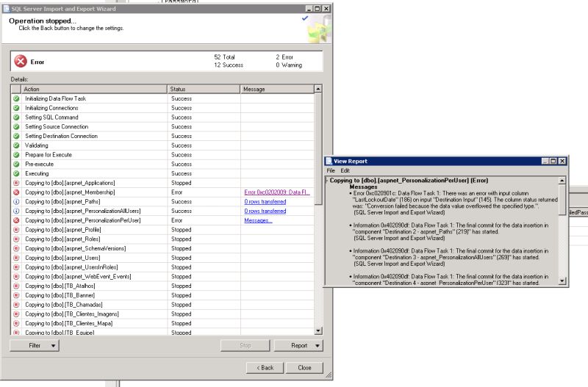Click the success icon next to Setting SQL Command
The width and height of the screenshot is (588, 387).
(16, 117)
